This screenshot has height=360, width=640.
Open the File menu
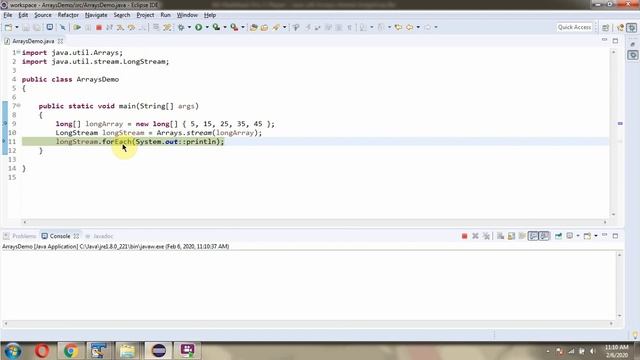(x=8, y=15)
